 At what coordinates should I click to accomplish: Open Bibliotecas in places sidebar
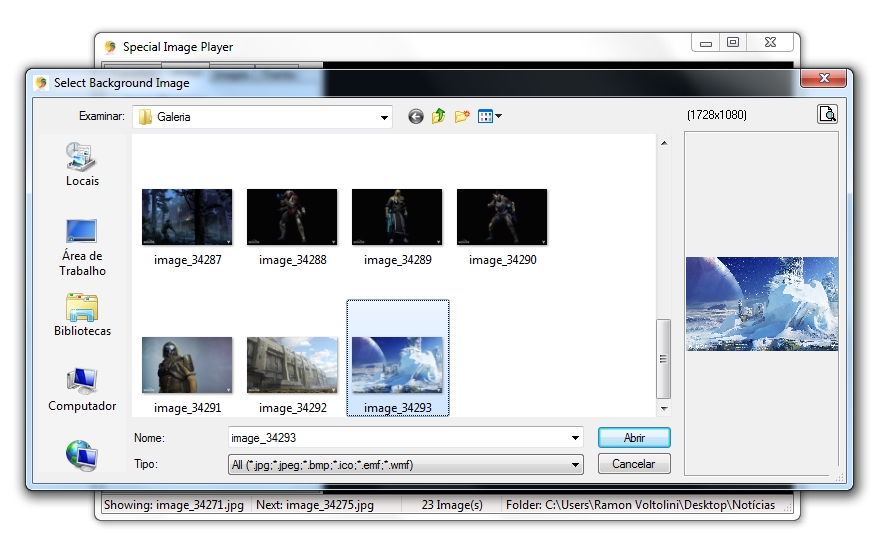(x=82, y=315)
